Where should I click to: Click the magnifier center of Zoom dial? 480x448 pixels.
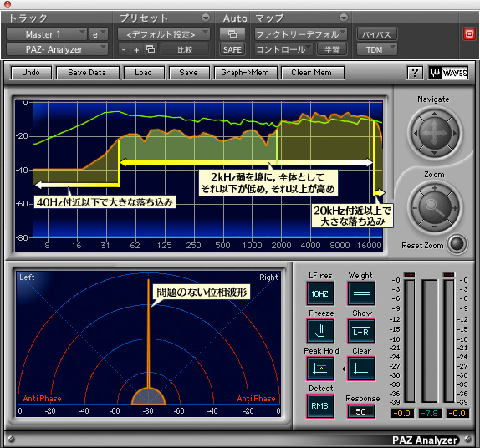[x=435, y=208]
